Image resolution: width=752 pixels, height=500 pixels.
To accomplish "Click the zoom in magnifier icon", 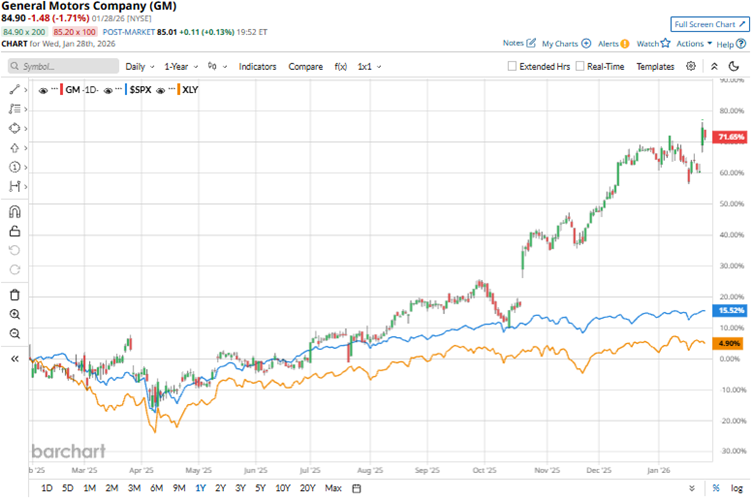I will pos(14,314).
